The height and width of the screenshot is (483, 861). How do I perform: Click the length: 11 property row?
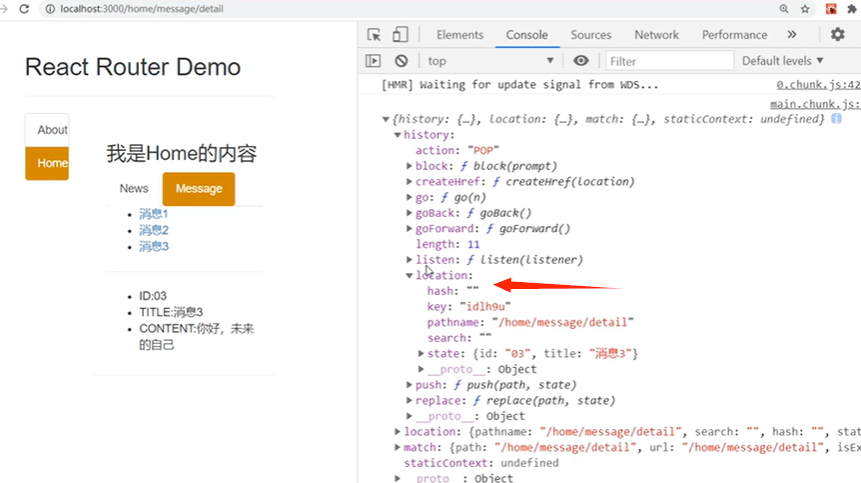pos(448,244)
